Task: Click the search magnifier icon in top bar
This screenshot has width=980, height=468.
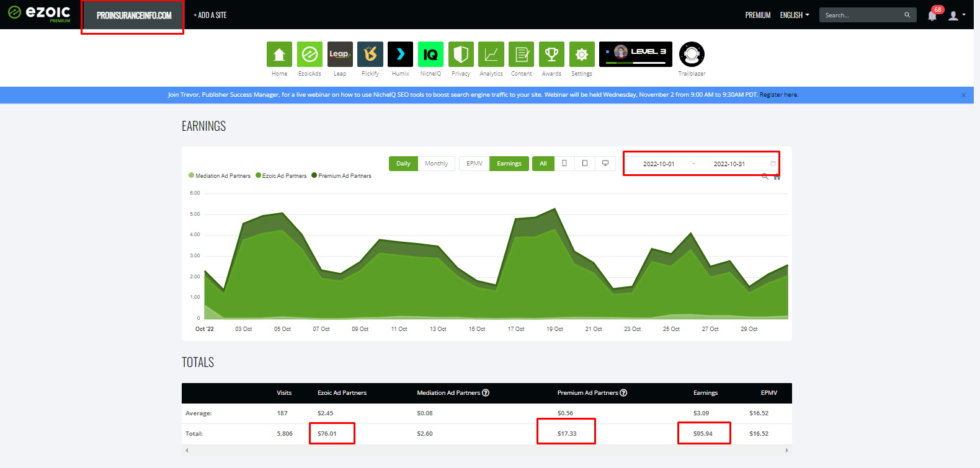Action: coord(907,15)
